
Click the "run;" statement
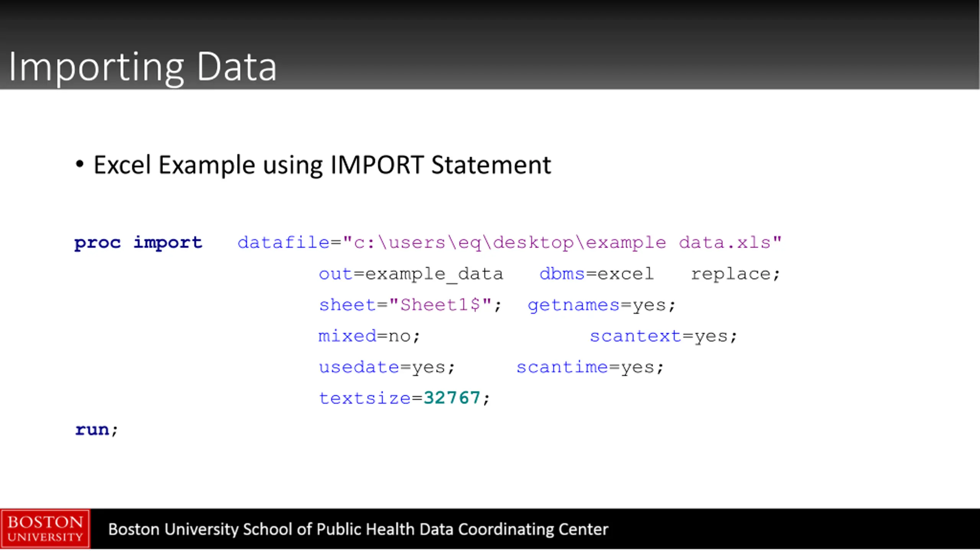point(96,430)
